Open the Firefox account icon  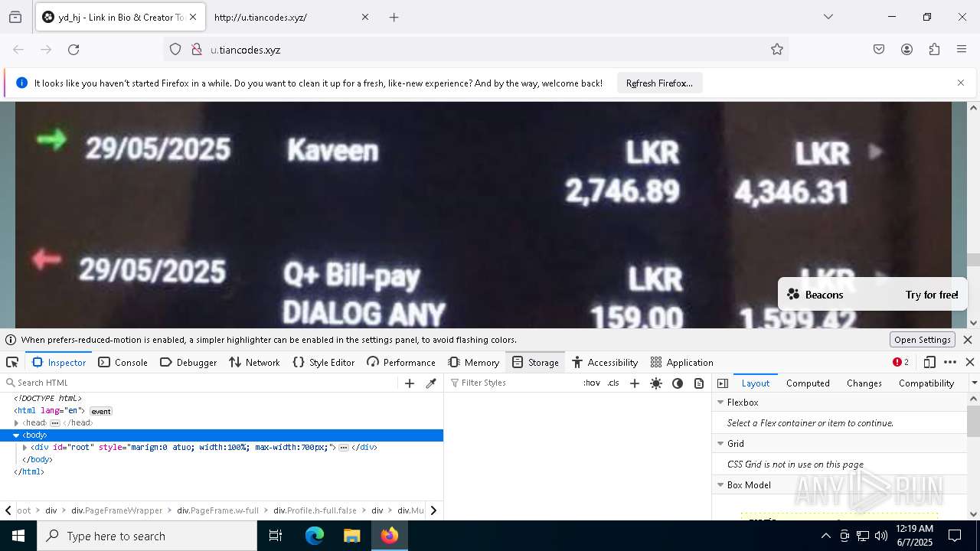[906, 50]
